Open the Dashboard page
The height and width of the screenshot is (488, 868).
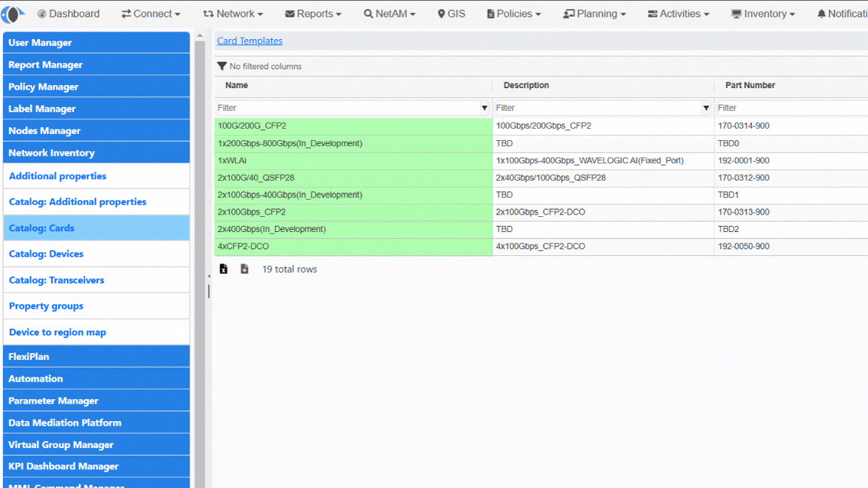point(68,14)
